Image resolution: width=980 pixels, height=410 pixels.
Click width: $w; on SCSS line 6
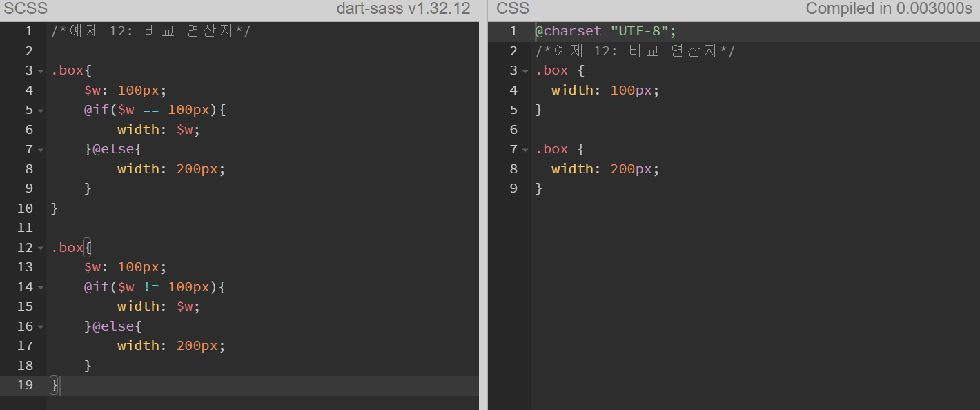pyautogui.click(x=159, y=130)
